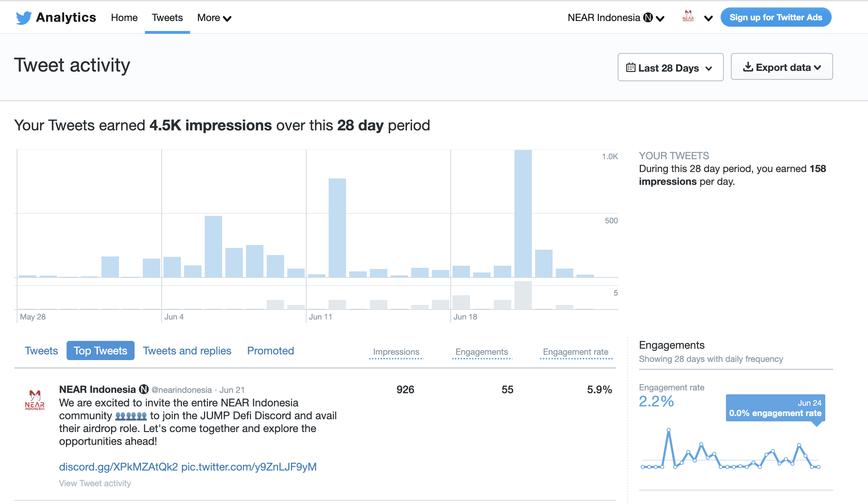Click the Twitter bird logo
Image resolution: width=868 pixels, height=504 pixels.
click(23, 17)
